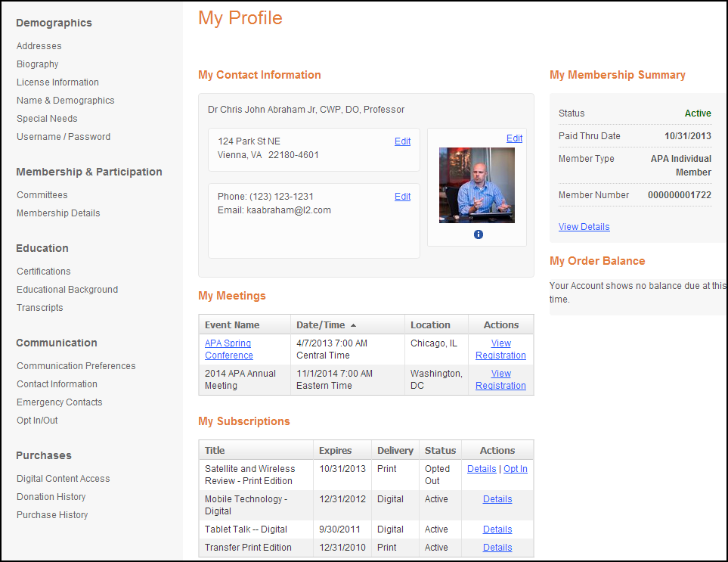
Task: Edit the phone and email information
Action: (x=402, y=197)
